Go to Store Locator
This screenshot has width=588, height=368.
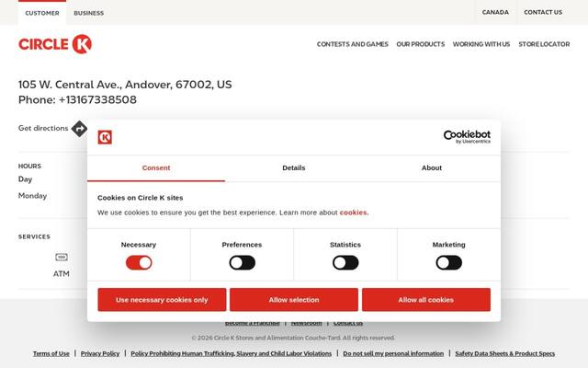pos(544,44)
